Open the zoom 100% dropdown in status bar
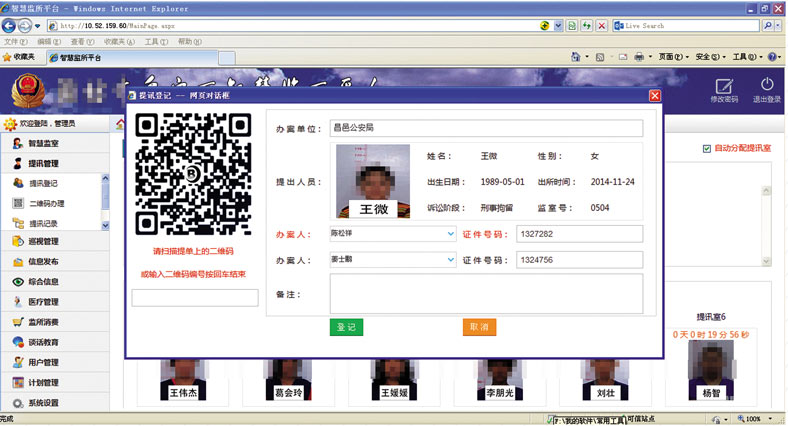Viewport: 788px width, 426px height. coord(769,419)
